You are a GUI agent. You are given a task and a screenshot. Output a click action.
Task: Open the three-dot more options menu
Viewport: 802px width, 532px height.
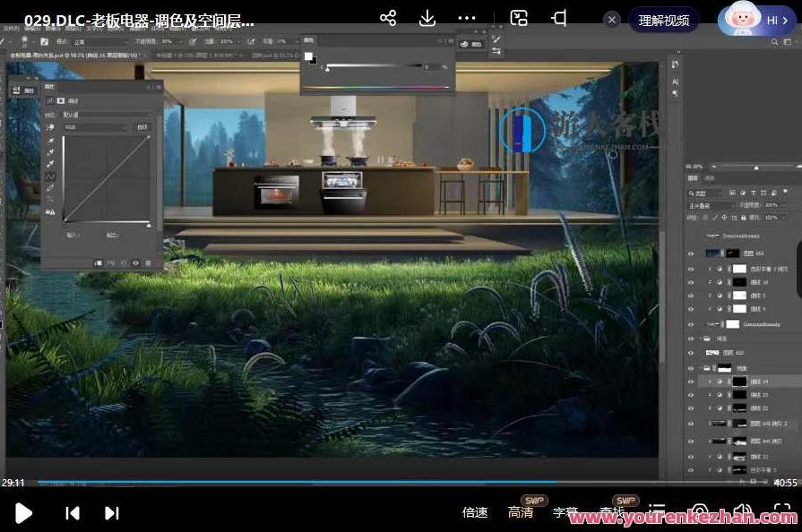[x=467, y=19]
